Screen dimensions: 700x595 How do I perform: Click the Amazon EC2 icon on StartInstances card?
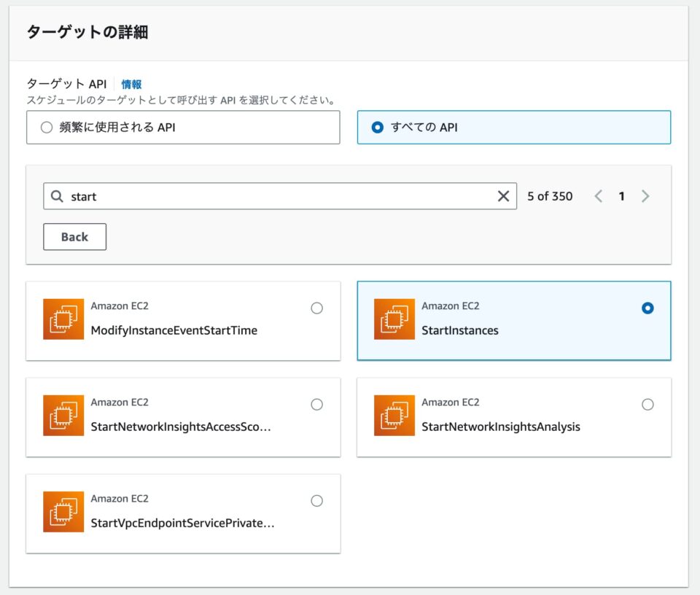394,319
